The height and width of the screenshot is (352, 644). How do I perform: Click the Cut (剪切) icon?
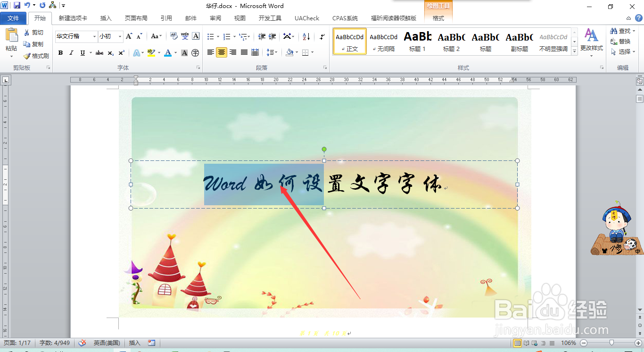(x=27, y=32)
